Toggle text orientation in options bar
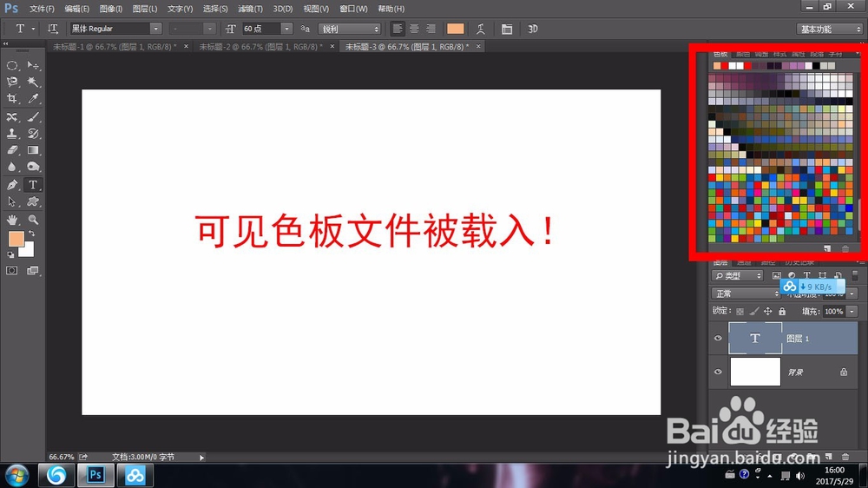Screen dimensions: 868x488 click(x=53, y=29)
